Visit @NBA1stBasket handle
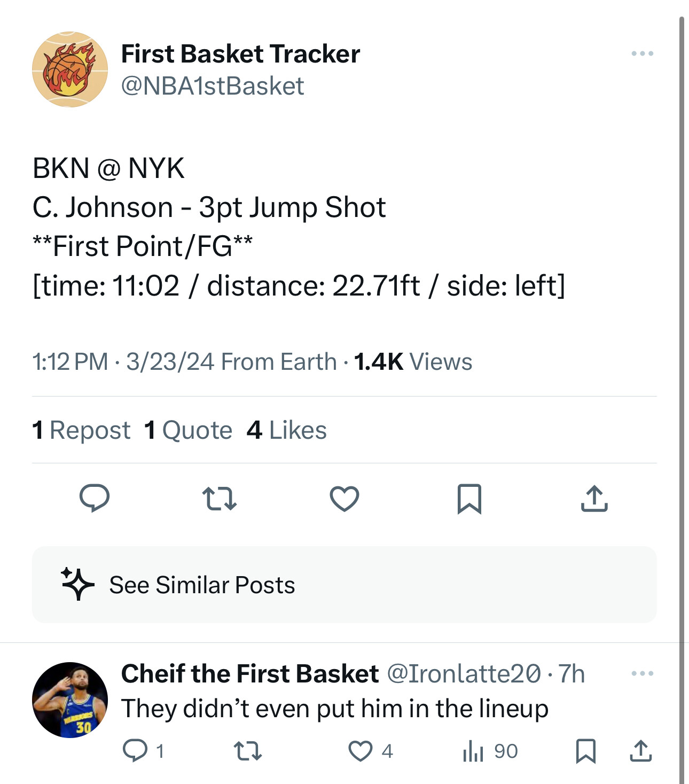 [213, 86]
